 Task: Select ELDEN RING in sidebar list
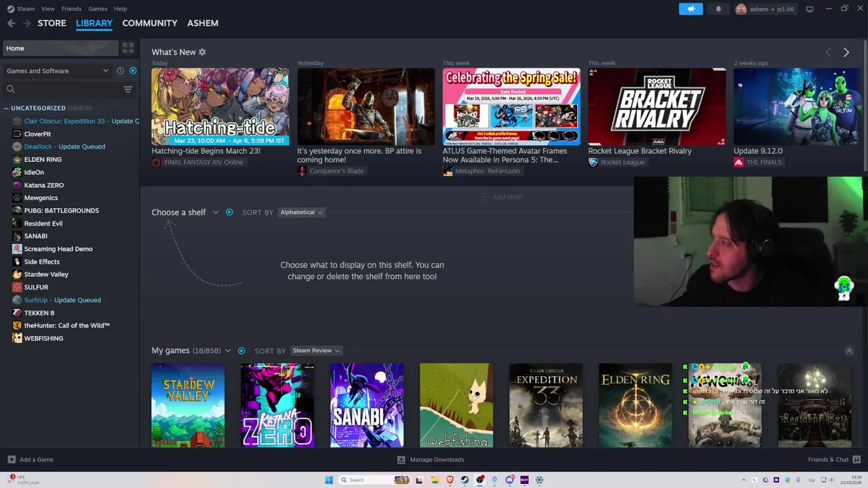(x=43, y=159)
